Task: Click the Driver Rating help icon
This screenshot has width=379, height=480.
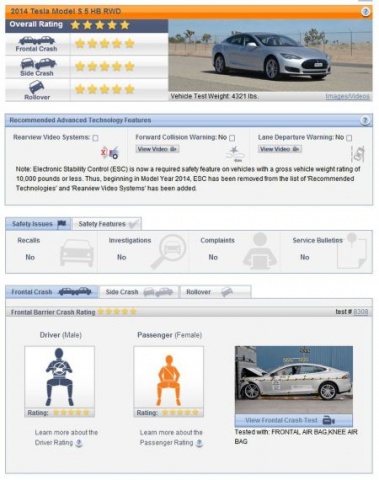Action: tap(79, 443)
